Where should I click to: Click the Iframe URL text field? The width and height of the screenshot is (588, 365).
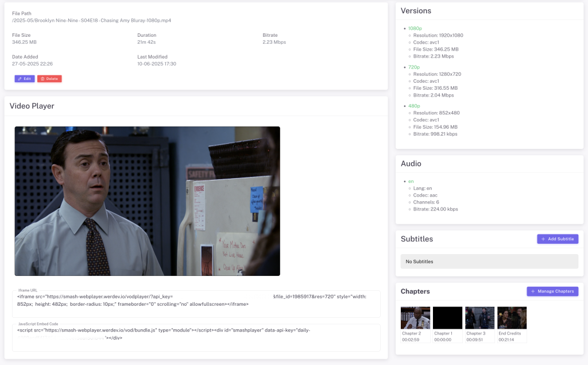coord(196,304)
